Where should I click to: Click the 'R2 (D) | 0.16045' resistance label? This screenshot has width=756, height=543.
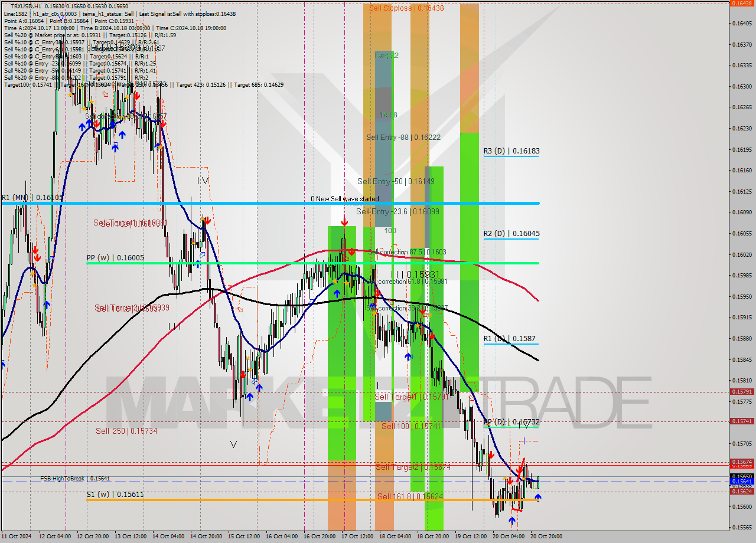coord(511,234)
